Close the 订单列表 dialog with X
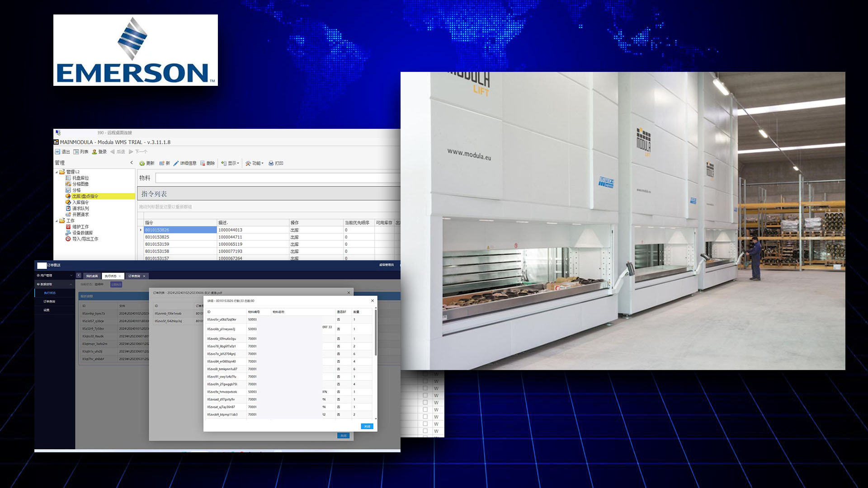868x488 pixels. tap(349, 293)
